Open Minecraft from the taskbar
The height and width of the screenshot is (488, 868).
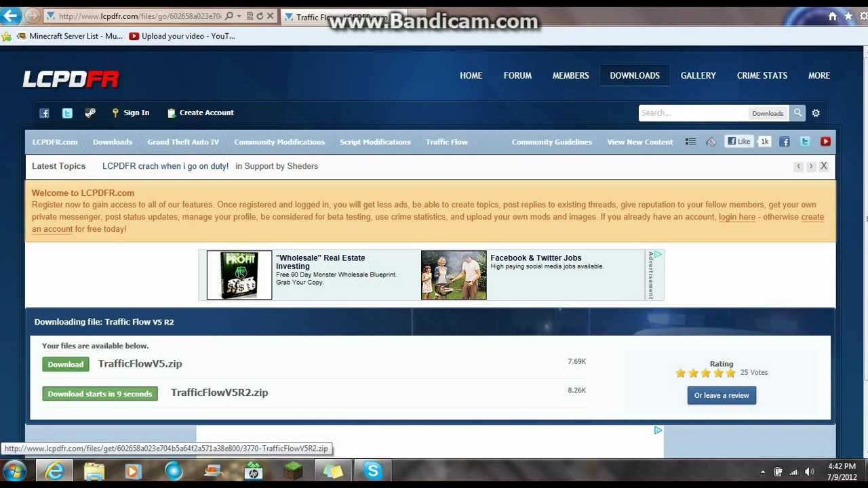coord(293,470)
